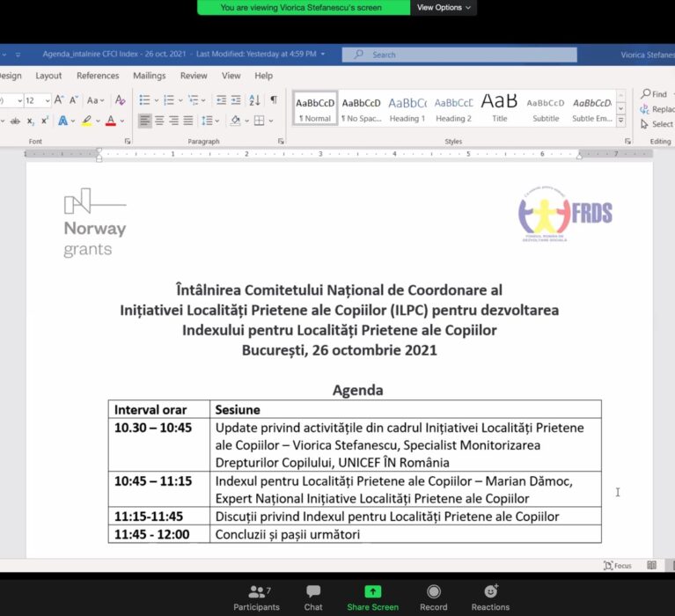
Task: Open the View tab
Action: coord(231,76)
